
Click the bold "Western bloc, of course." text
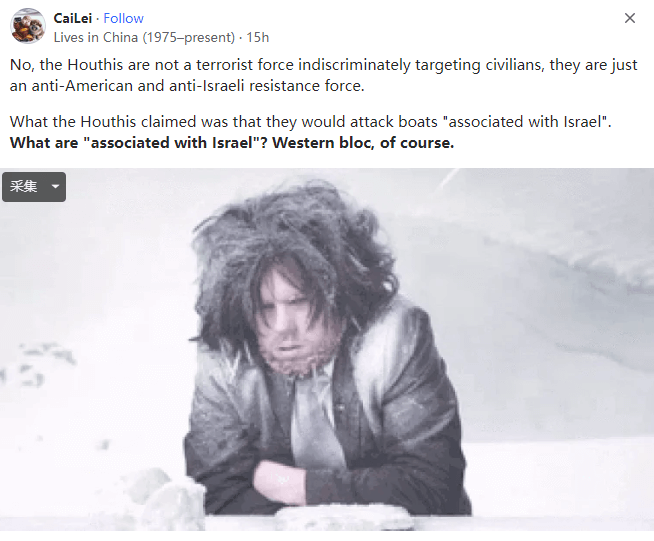pos(363,143)
